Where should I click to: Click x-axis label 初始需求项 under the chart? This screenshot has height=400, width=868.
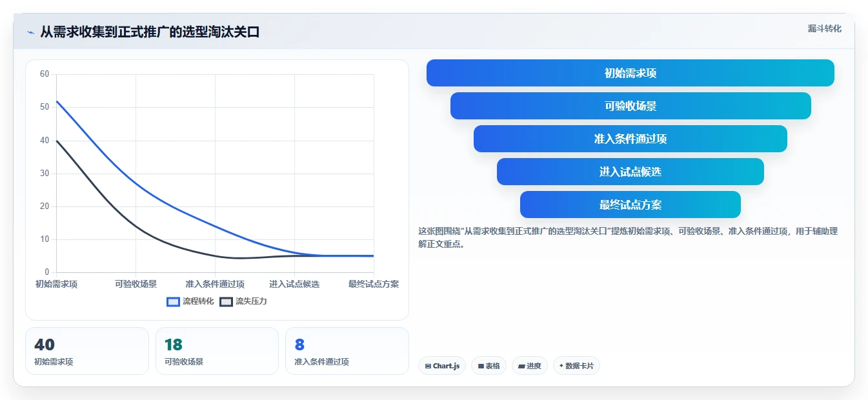(57, 284)
